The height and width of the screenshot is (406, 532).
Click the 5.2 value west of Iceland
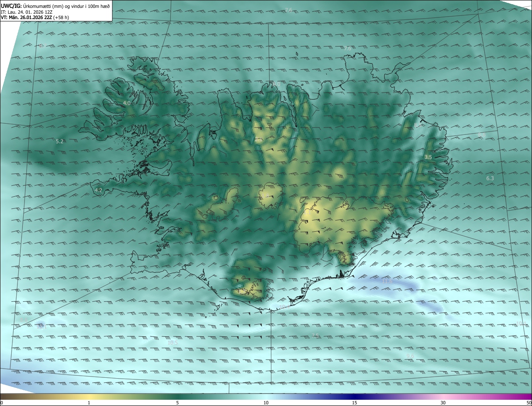click(x=59, y=142)
